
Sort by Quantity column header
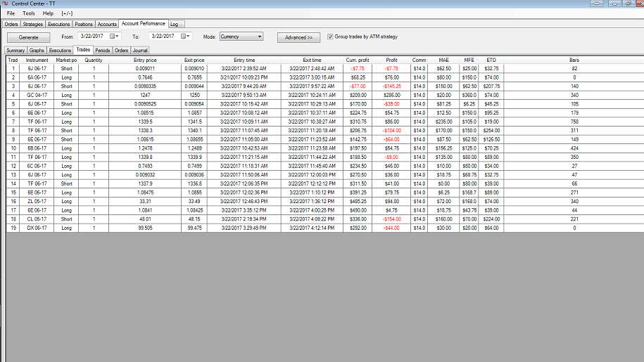[x=94, y=60]
